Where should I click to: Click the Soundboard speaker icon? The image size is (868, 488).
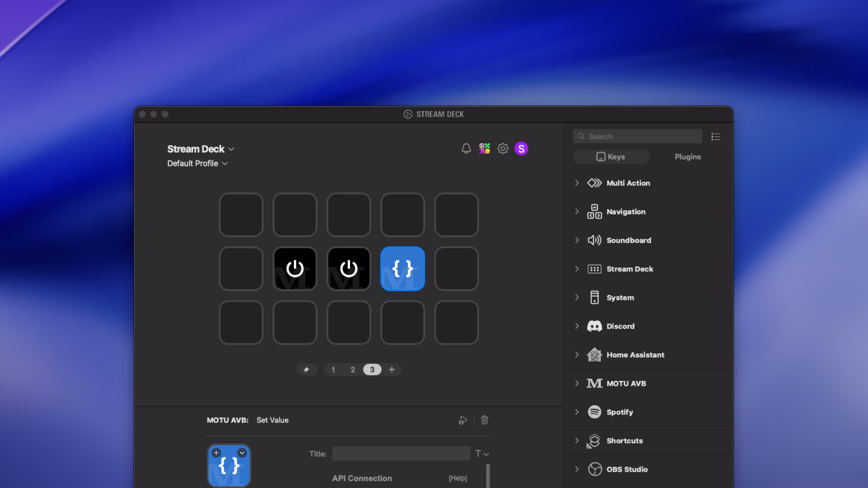(x=594, y=240)
